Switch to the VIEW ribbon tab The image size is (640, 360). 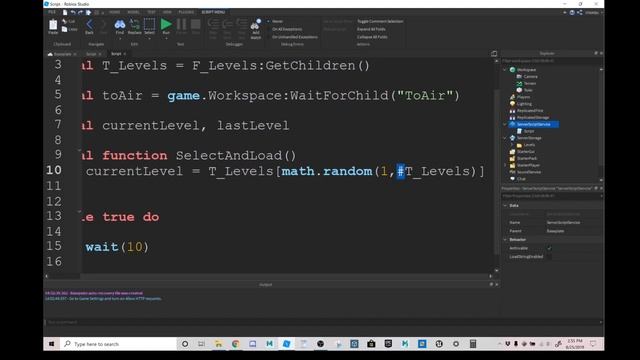(x=167, y=12)
